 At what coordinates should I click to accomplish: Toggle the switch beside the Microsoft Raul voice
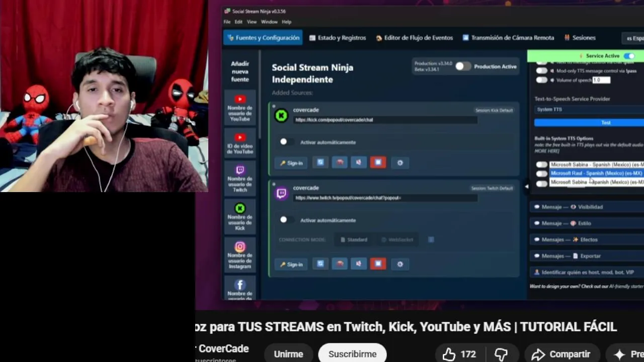(541, 173)
